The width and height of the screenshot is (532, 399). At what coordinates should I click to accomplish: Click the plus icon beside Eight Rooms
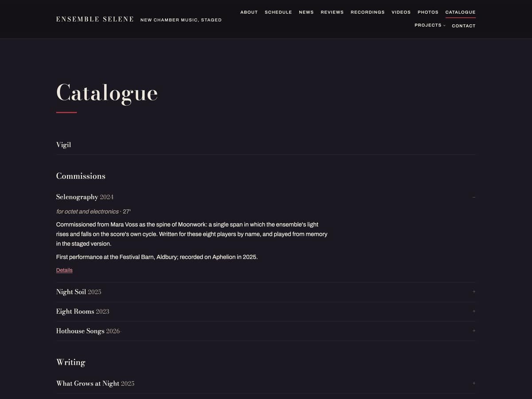click(473, 311)
